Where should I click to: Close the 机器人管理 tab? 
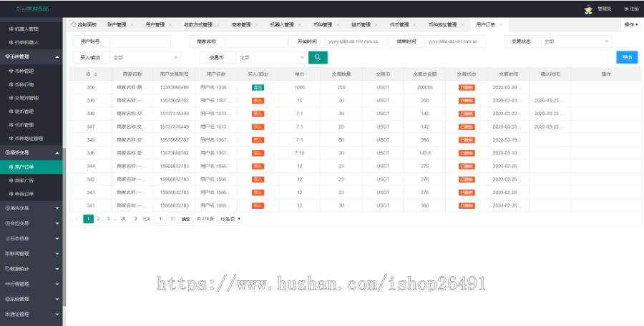299,25
